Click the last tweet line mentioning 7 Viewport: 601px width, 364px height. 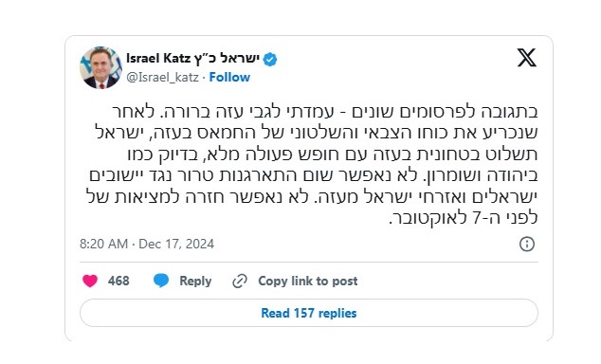(x=464, y=218)
